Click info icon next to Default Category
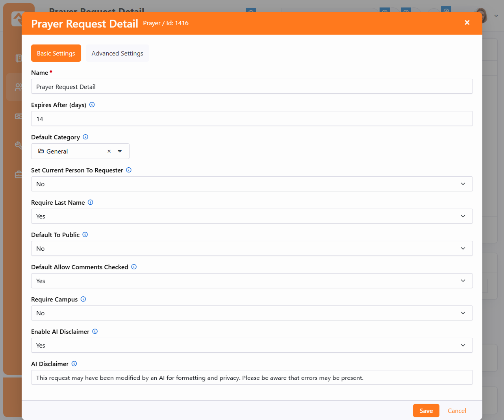The width and height of the screenshot is (504, 420). [x=85, y=137]
